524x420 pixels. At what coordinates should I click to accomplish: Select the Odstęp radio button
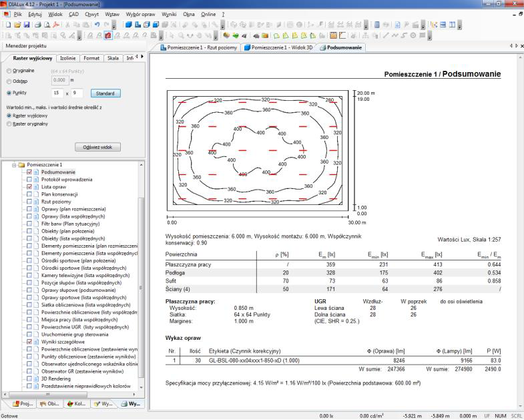click(9, 81)
